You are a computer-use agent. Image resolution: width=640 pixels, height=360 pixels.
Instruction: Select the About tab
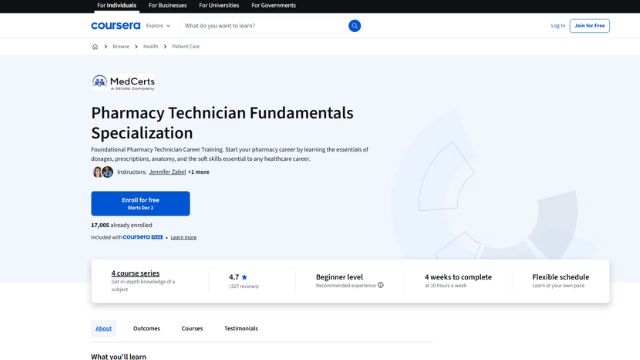pos(104,328)
